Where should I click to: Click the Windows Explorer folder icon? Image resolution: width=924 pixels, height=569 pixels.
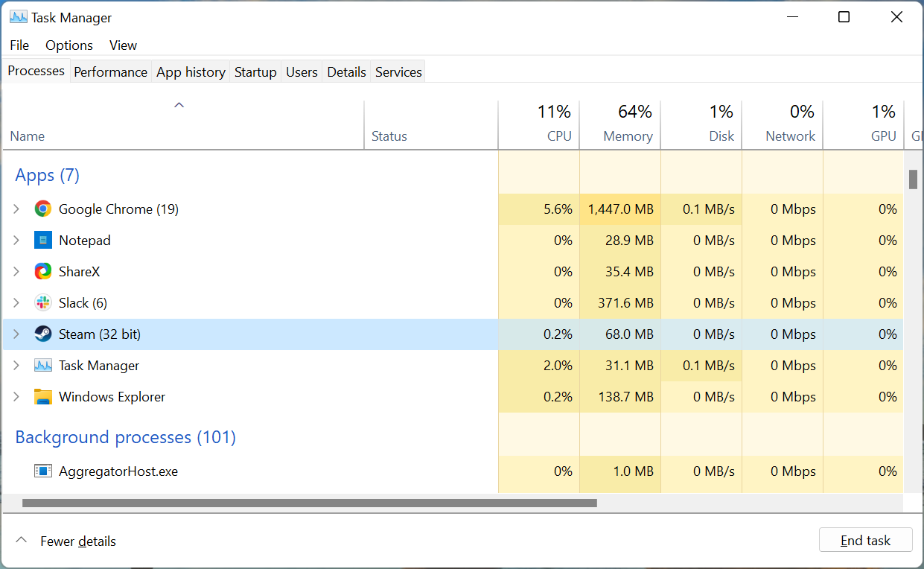43,397
